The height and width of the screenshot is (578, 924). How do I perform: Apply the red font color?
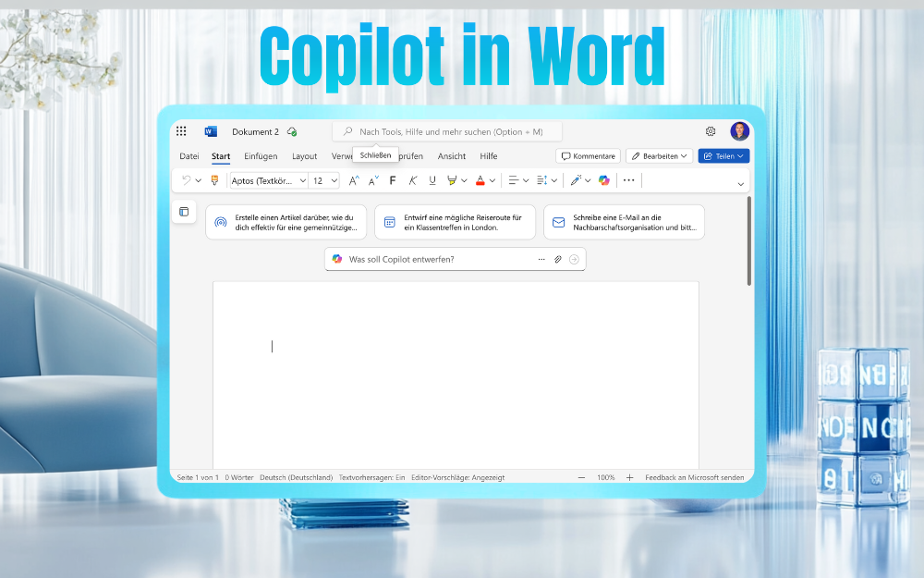480,180
